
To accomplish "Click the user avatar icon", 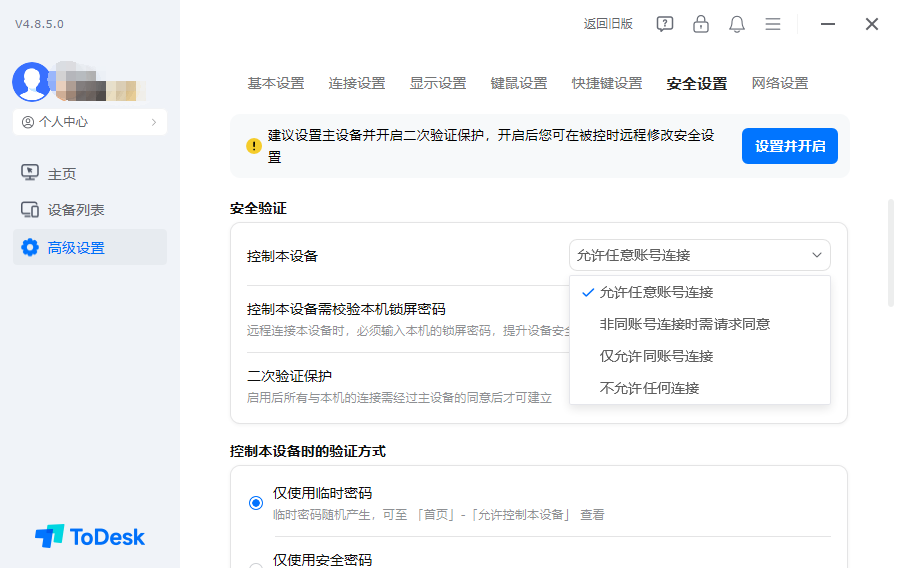I will click(x=31, y=82).
